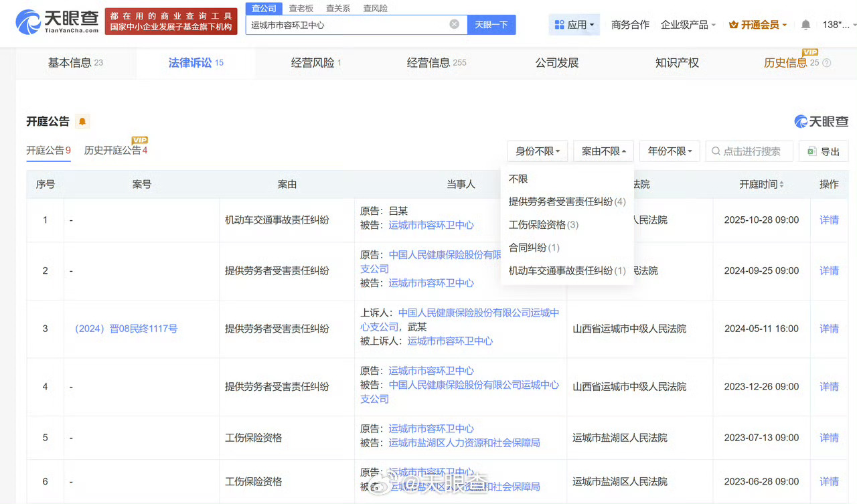
Task: Click the help question icon beside 历史信息
Action: [x=826, y=63]
